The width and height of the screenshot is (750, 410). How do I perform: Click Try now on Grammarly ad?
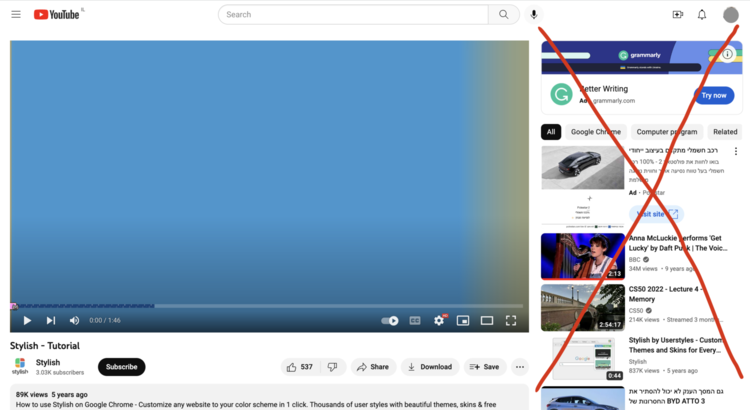(x=714, y=95)
